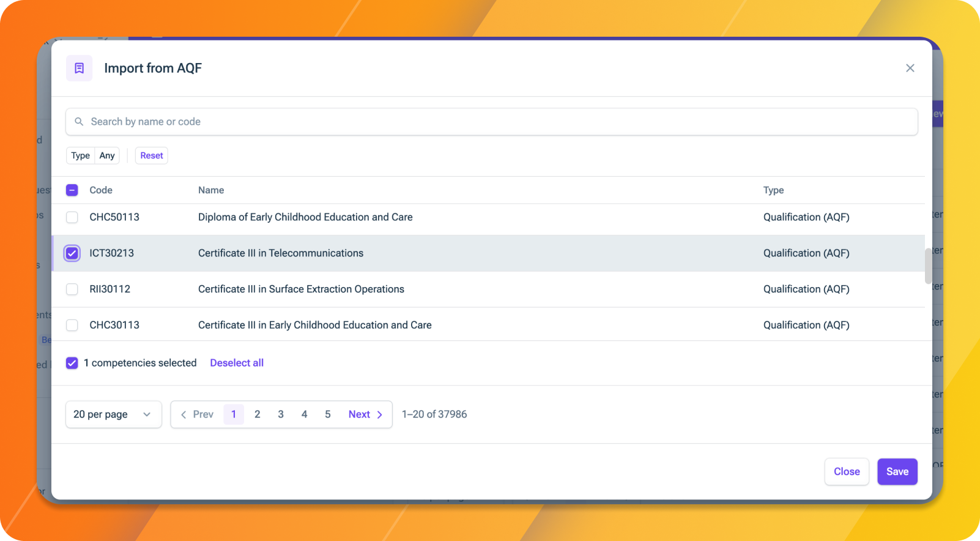Reset the applied filters
This screenshot has height=541, width=980.
click(x=152, y=155)
